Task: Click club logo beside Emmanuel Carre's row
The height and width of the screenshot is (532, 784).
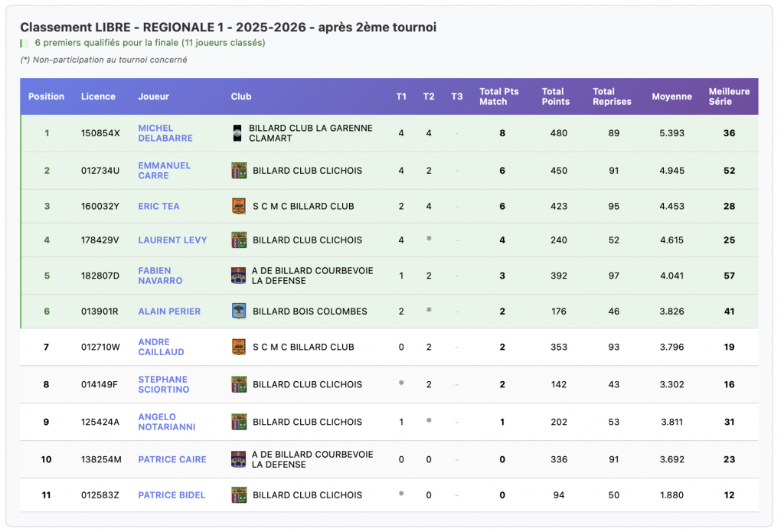Action: pos(239,171)
